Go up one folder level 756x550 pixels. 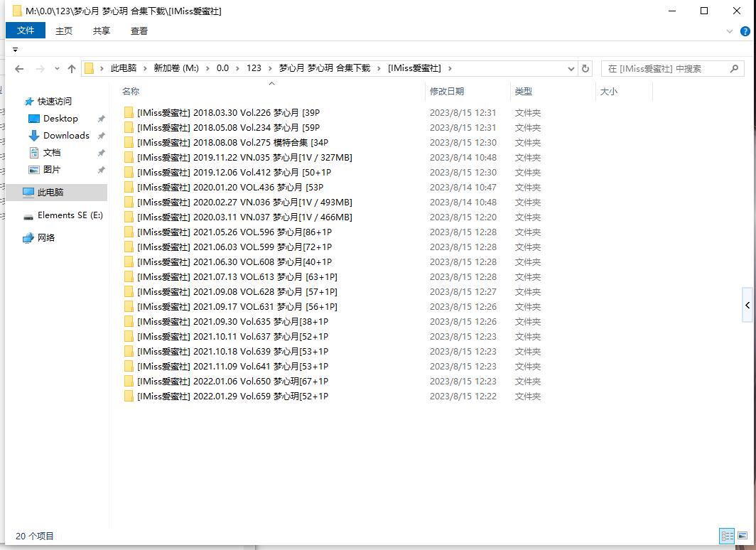pos(72,69)
